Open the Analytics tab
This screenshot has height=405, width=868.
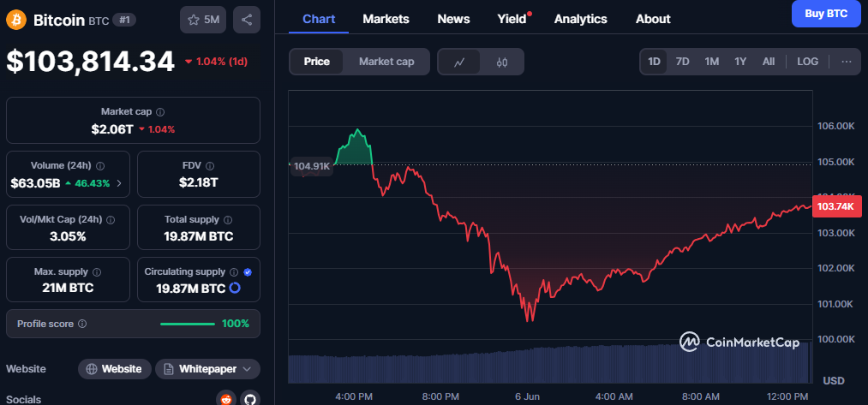coord(581,19)
